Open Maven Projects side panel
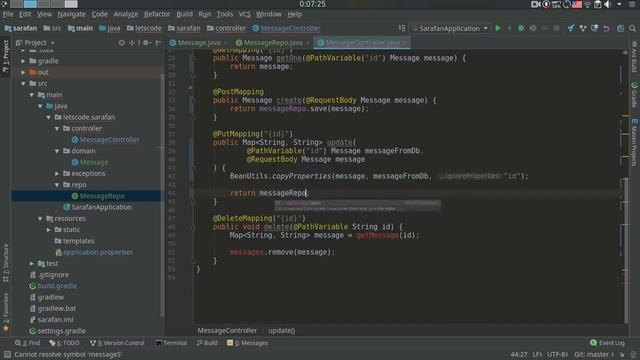This screenshot has height=360, width=640. pyautogui.click(x=634, y=142)
